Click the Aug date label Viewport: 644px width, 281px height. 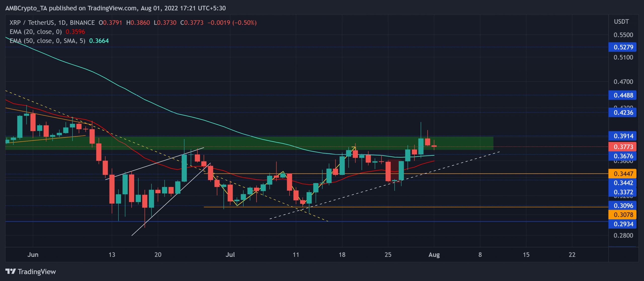point(434,255)
